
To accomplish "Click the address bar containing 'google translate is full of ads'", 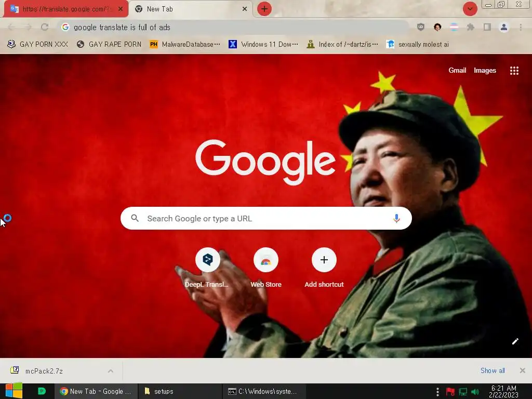I will pyautogui.click(x=233, y=27).
